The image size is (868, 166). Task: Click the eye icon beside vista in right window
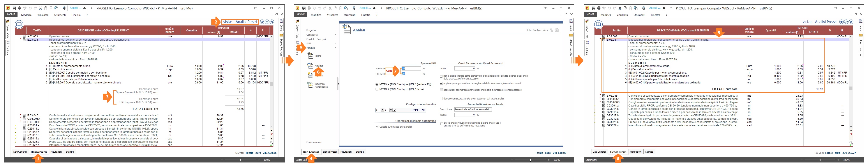(x=842, y=22)
